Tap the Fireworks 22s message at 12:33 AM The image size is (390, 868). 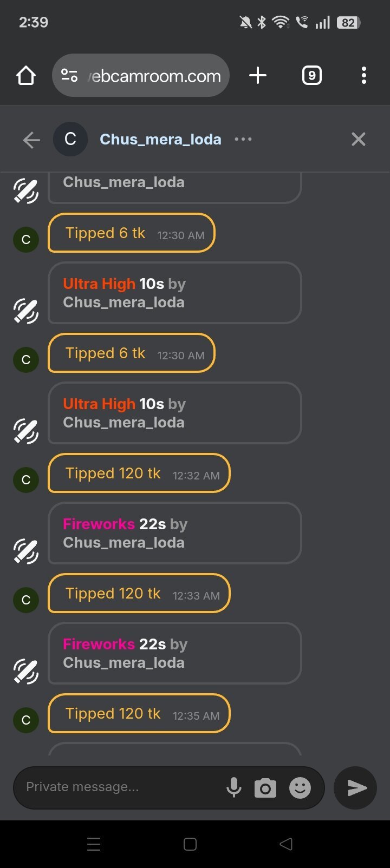coord(174,654)
